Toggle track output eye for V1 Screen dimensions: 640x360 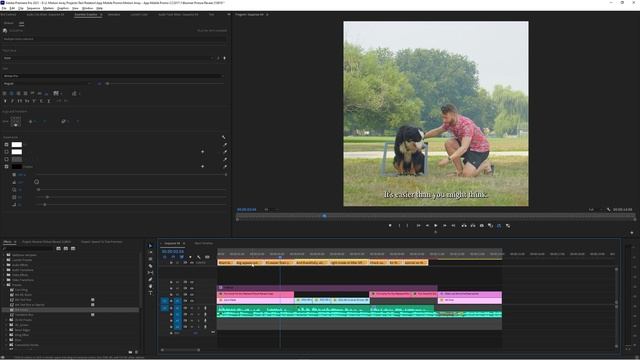pyautogui.click(x=191, y=301)
